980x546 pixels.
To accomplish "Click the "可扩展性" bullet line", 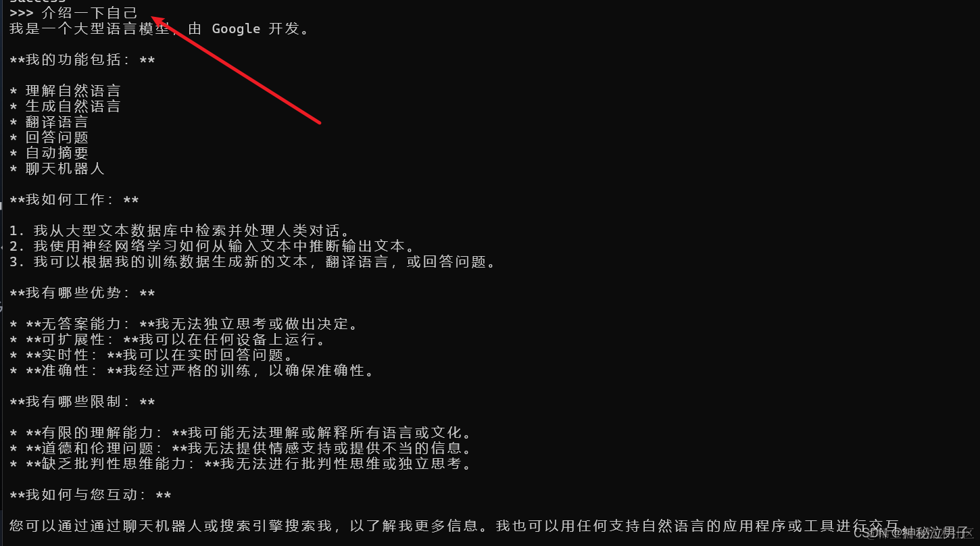I will tap(169, 340).
